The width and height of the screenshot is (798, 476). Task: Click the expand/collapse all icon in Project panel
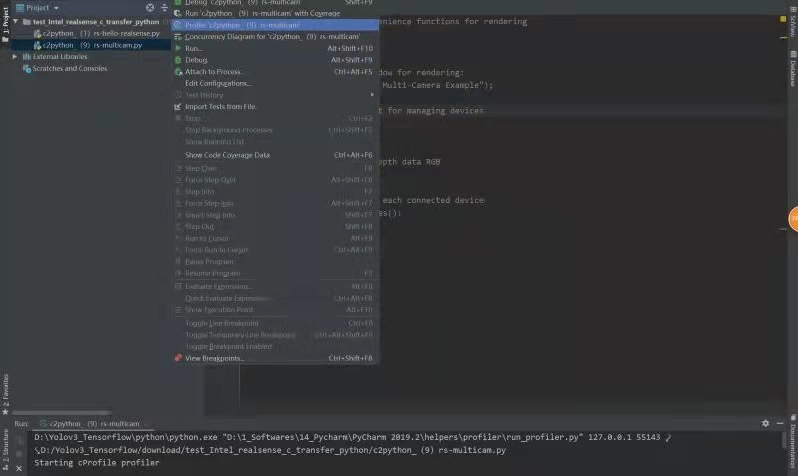click(x=164, y=7)
